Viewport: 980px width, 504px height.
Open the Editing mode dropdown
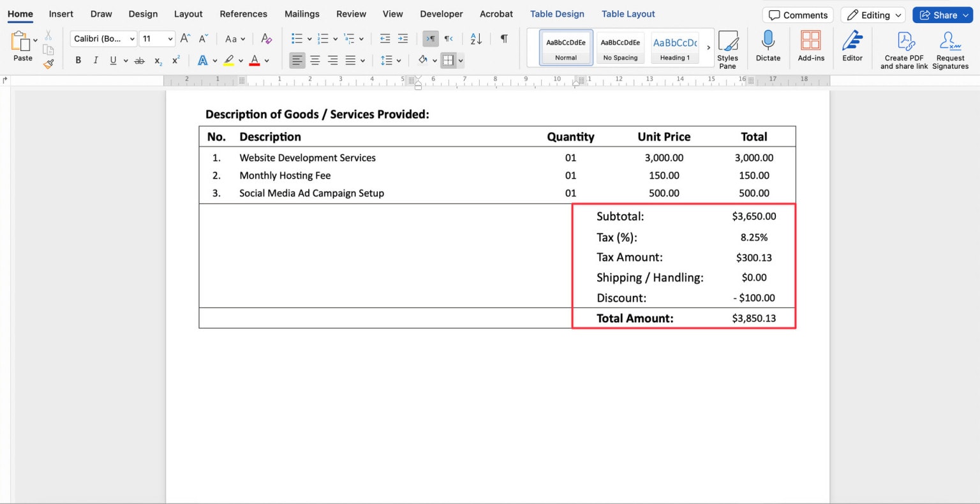coord(872,15)
